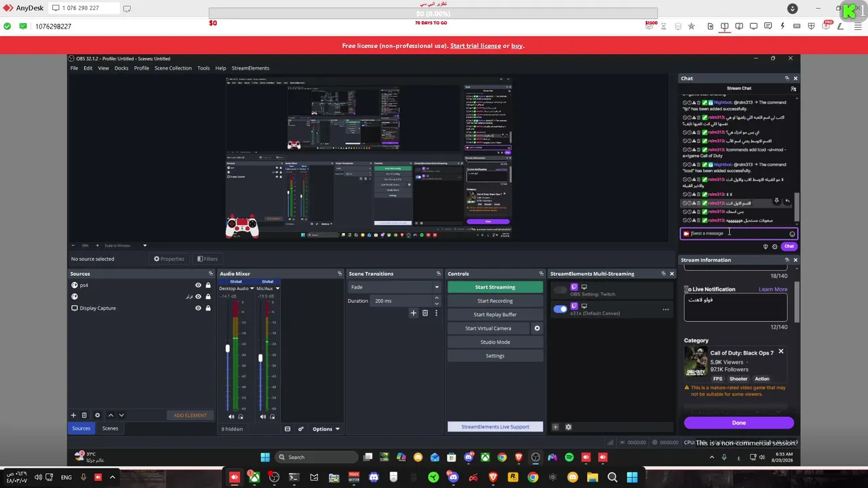Viewport: 868px width, 488px height.
Task: Expand Desktop Audio channel dropdown arrow
Action: pyautogui.click(x=252, y=289)
